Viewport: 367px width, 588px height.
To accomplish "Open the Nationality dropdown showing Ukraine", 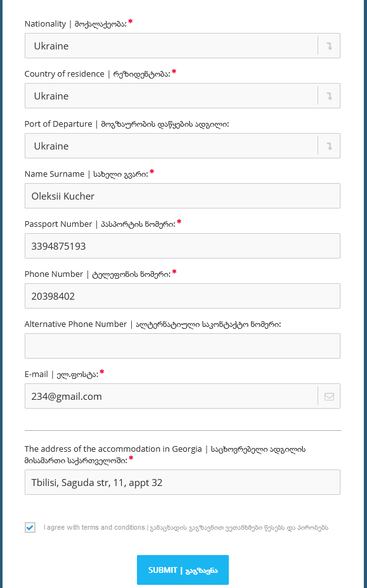I will (x=183, y=46).
